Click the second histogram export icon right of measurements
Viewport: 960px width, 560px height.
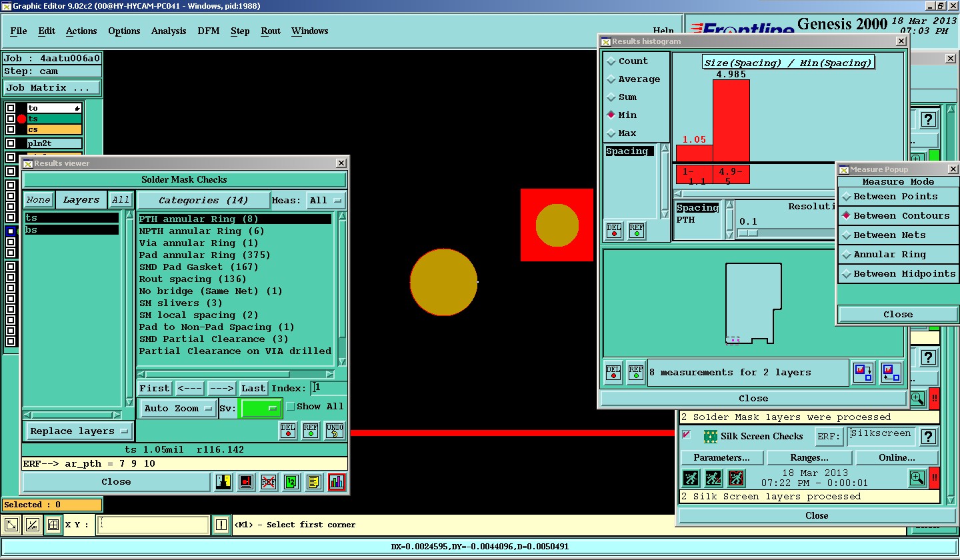(x=891, y=373)
